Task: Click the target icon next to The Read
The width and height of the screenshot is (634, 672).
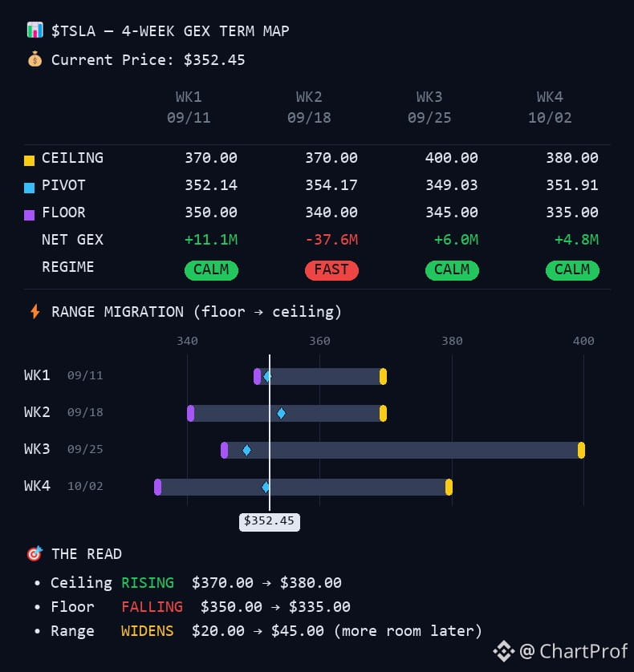Action: pyautogui.click(x=35, y=553)
